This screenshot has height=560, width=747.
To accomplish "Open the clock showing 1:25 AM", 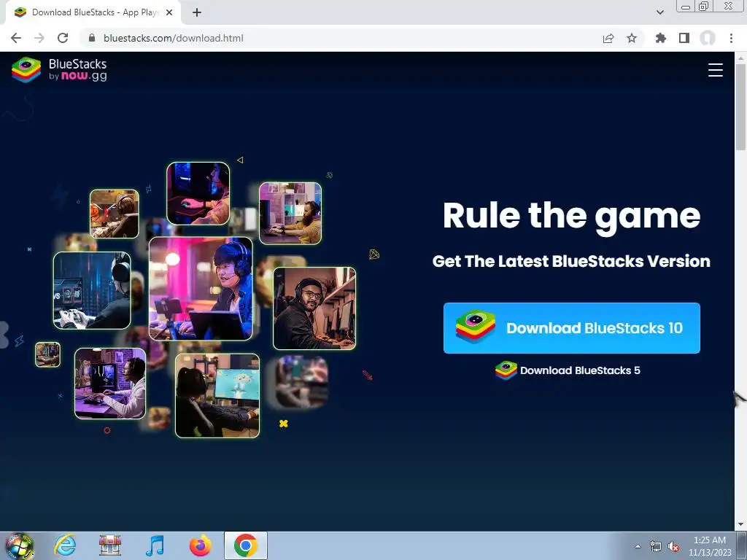I will (710, 546).
